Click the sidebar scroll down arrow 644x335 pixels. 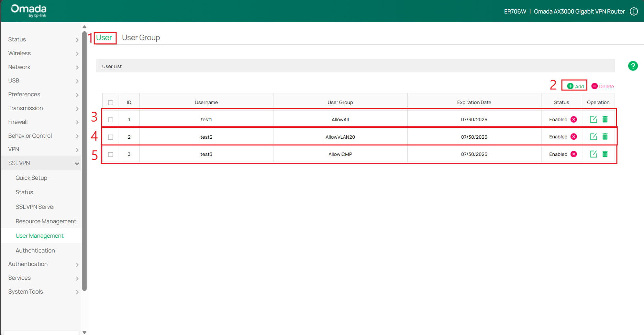(84, 332)
